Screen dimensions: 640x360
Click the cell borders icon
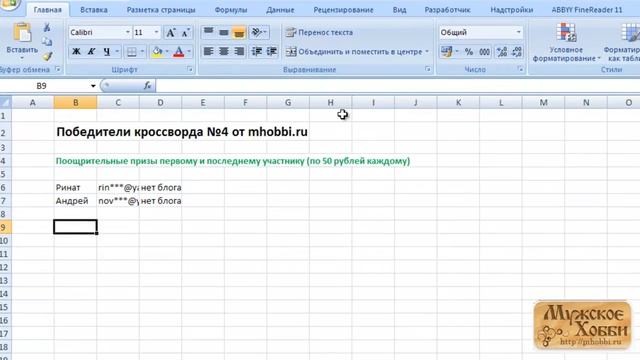131,51
